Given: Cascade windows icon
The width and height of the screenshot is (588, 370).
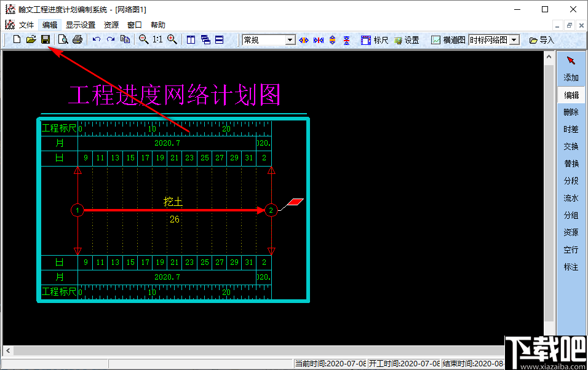Looking at the screenshot, I should point(205,40).
